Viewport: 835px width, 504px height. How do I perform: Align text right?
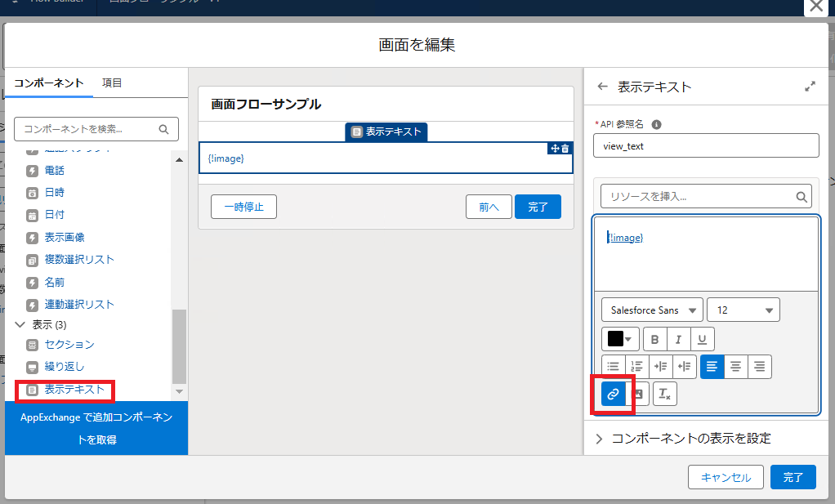point(759,366)
